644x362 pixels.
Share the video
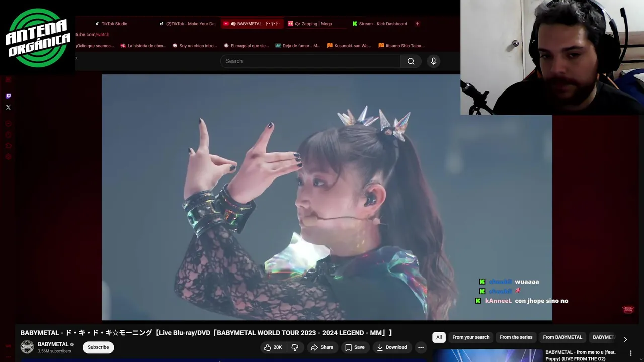(322, 347)
